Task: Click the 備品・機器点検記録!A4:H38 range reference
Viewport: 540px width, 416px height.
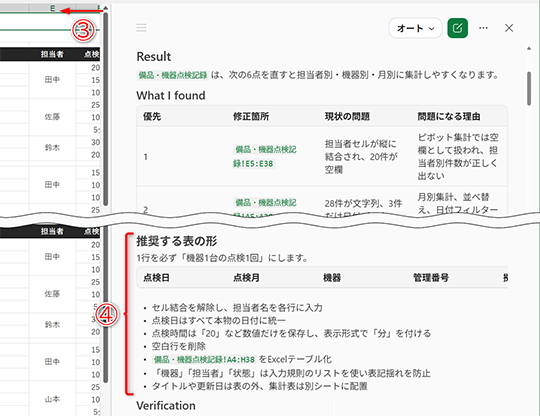Action: point(204,360)
